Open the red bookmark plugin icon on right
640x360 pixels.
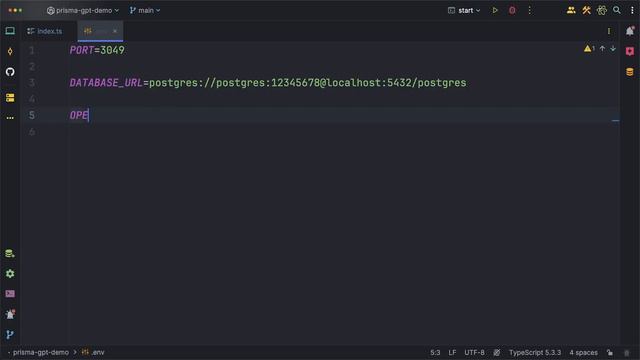click(630, 51)
